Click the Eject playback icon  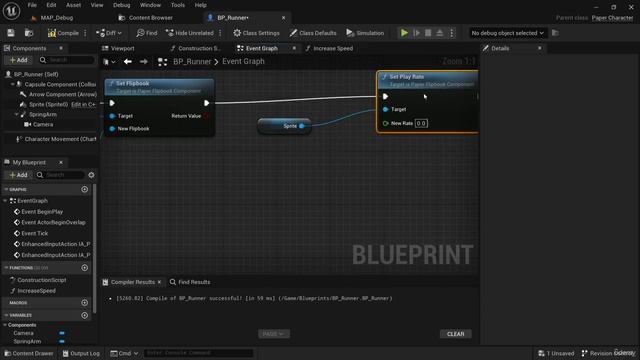pos(440,33)
